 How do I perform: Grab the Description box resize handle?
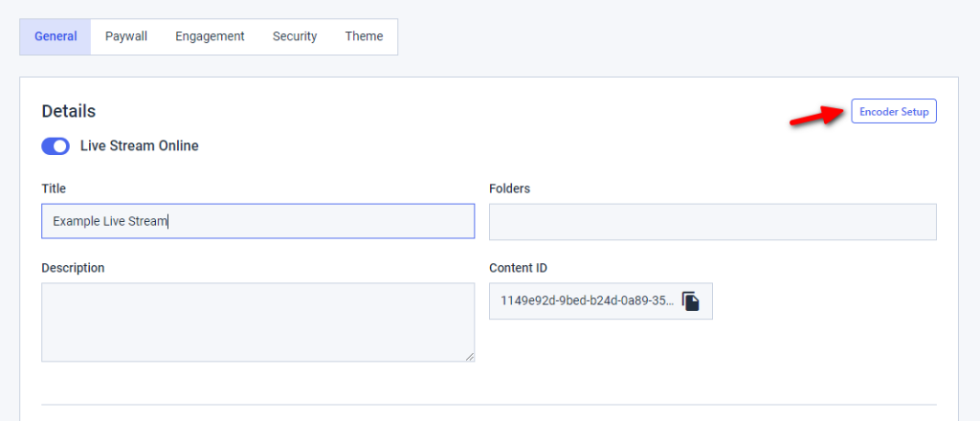[x=469, y=357]
